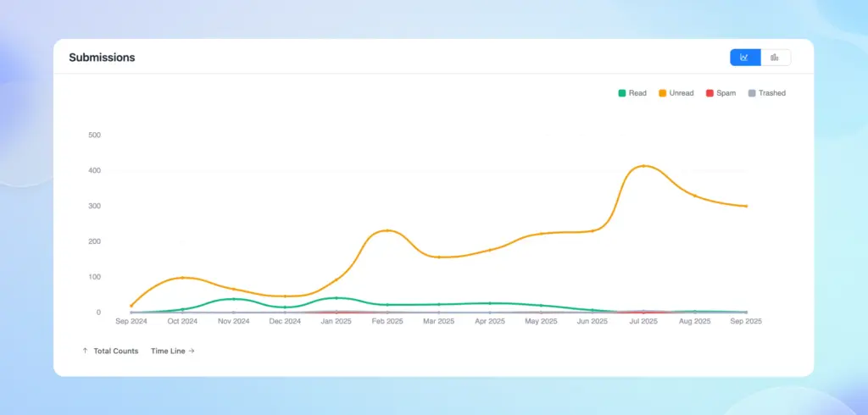
Task: Toggle the Spam series legend
Action: pos(721,93)
